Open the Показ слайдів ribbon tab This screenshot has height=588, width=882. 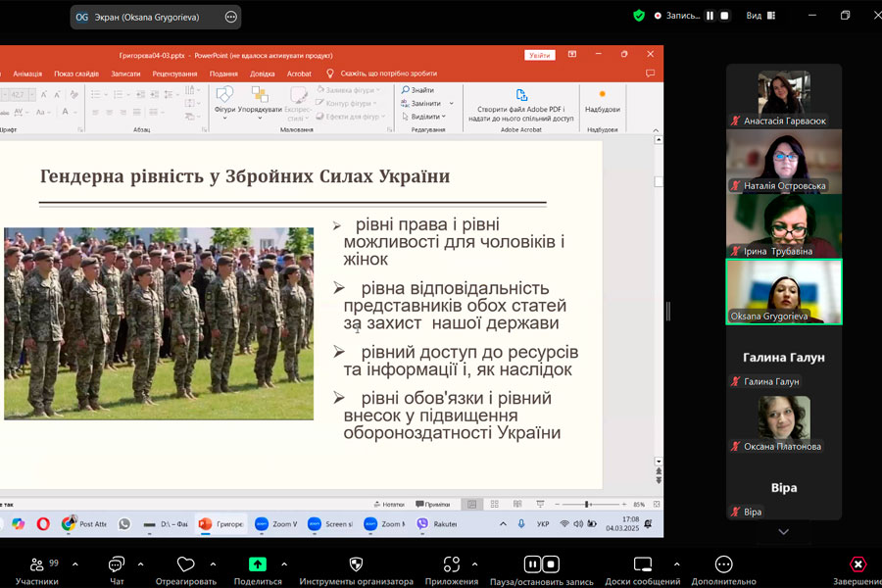(x=76, y=73)
